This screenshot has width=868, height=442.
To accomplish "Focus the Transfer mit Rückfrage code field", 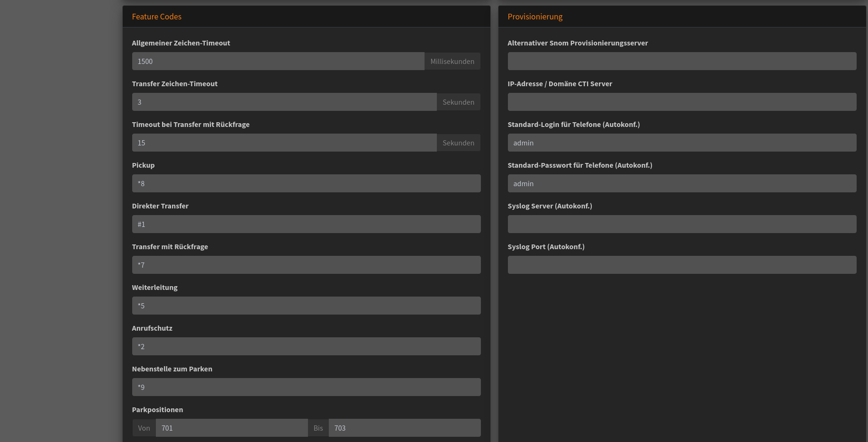I will (x=306, y=265).
